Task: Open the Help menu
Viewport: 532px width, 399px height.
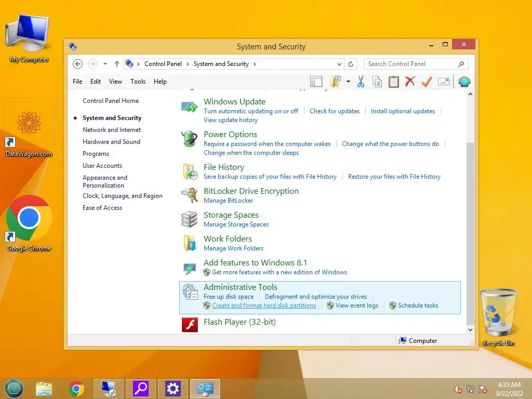Action: pos(160,82)
